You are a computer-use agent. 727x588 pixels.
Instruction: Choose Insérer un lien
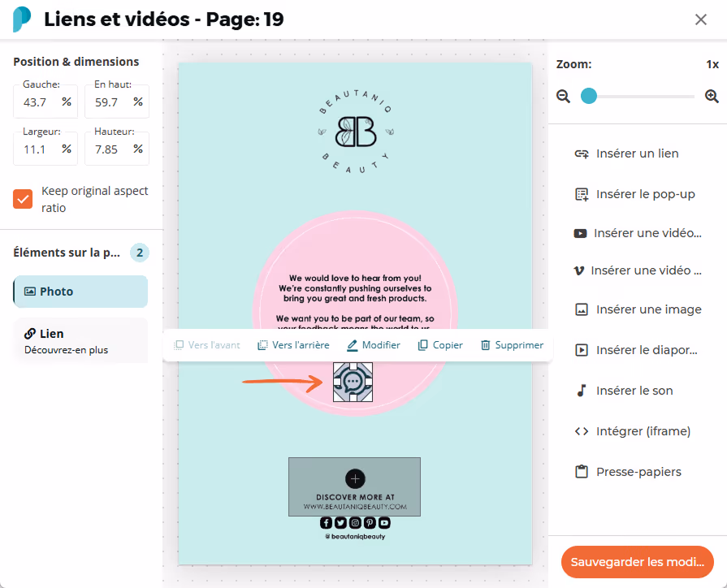[627, 153]
